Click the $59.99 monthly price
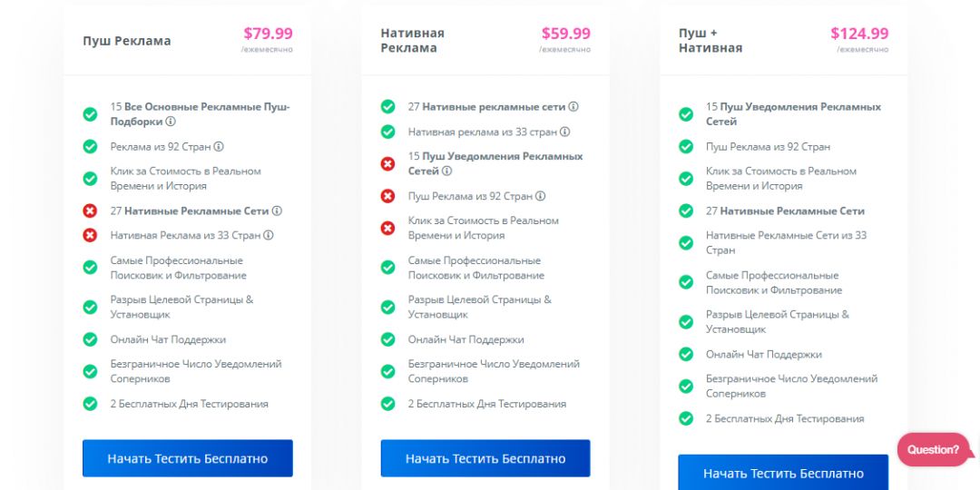This screenshot has height=490, width=980. click(565, 34)
